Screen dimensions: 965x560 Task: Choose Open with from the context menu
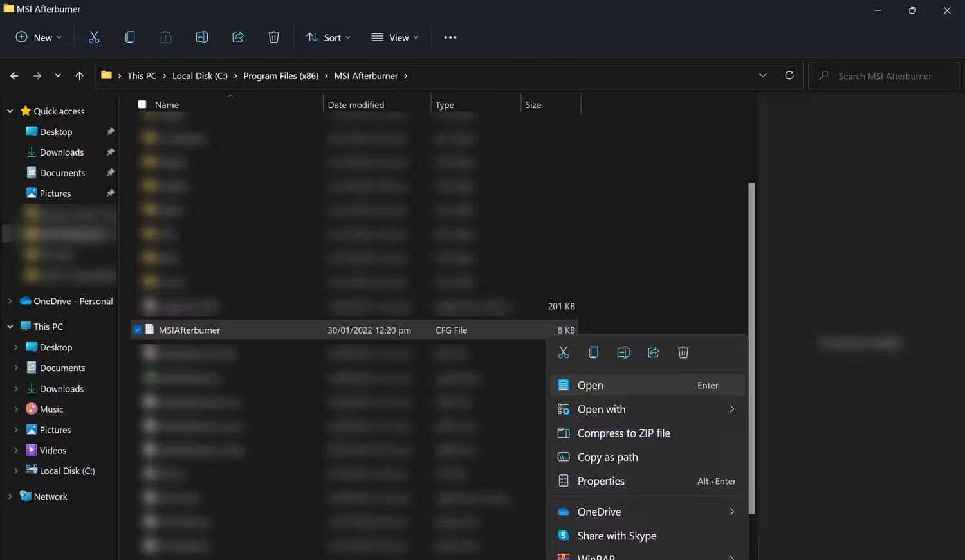tap(601, 410)
